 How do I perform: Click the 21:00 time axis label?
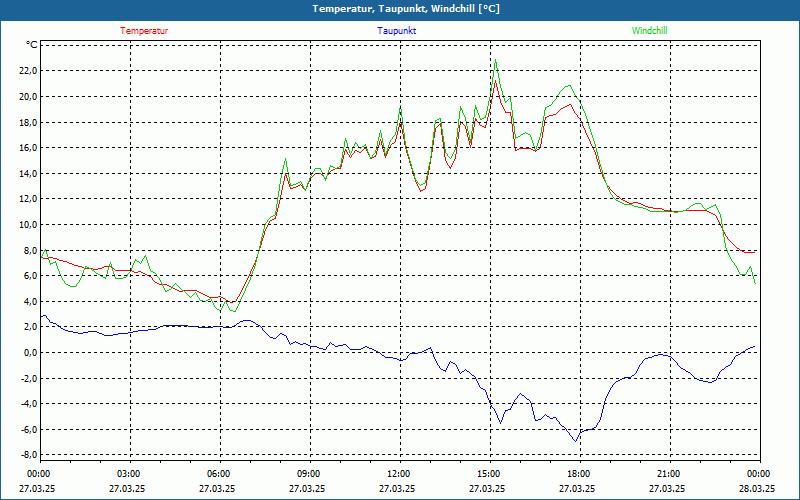pos(668,474)
